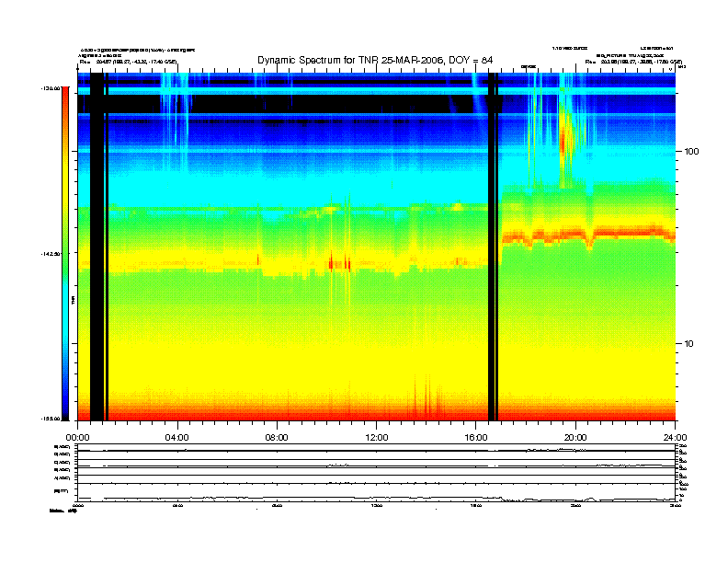Click the red burst feature near 19:30
Viewport: 728px width, 563px height.
[563, 144]
